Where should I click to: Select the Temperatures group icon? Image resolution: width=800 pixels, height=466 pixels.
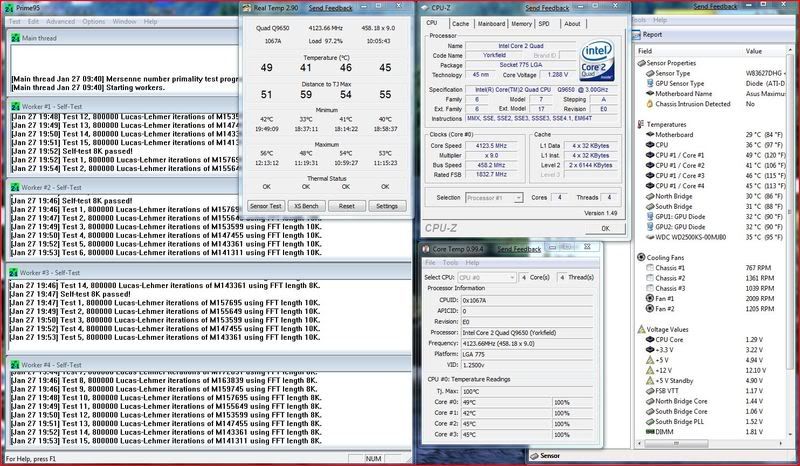point(641,125)
